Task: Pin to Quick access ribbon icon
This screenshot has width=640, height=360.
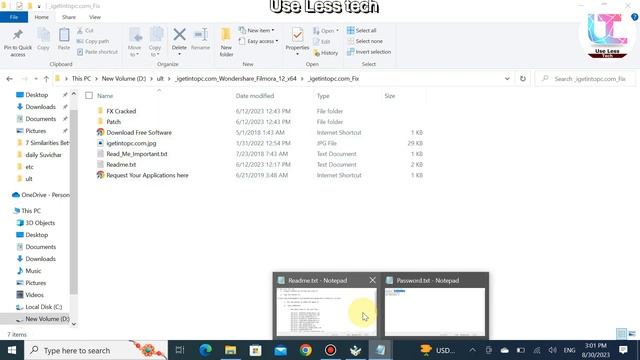Action: 18,42
